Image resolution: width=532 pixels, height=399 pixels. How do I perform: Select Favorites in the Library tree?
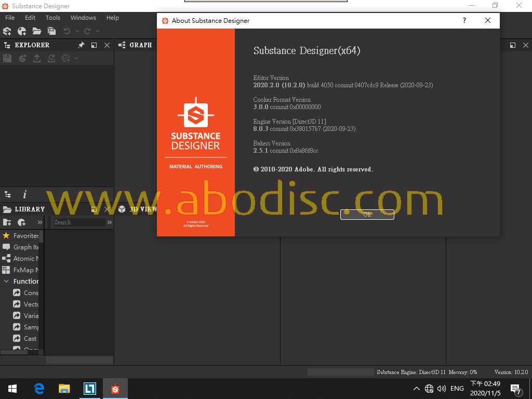(20, 235)
